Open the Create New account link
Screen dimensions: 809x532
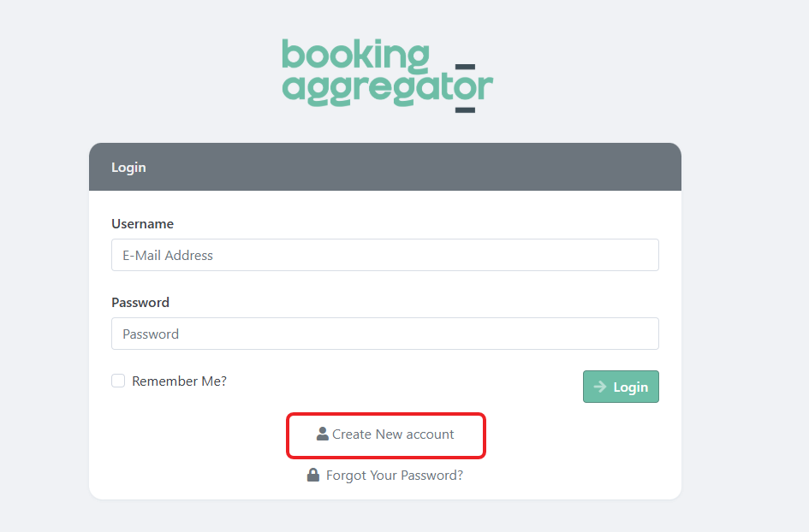[x=385, y=434]
